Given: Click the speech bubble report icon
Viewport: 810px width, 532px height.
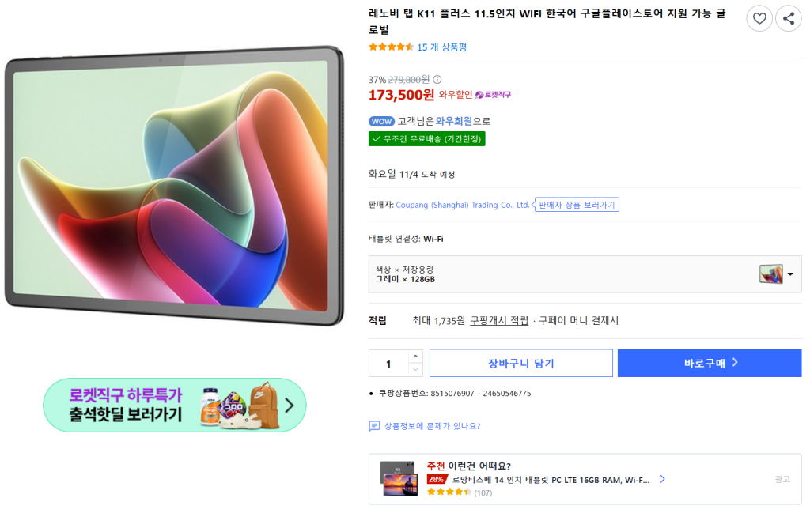Looking at the screenshot, I should coord(374,426).
